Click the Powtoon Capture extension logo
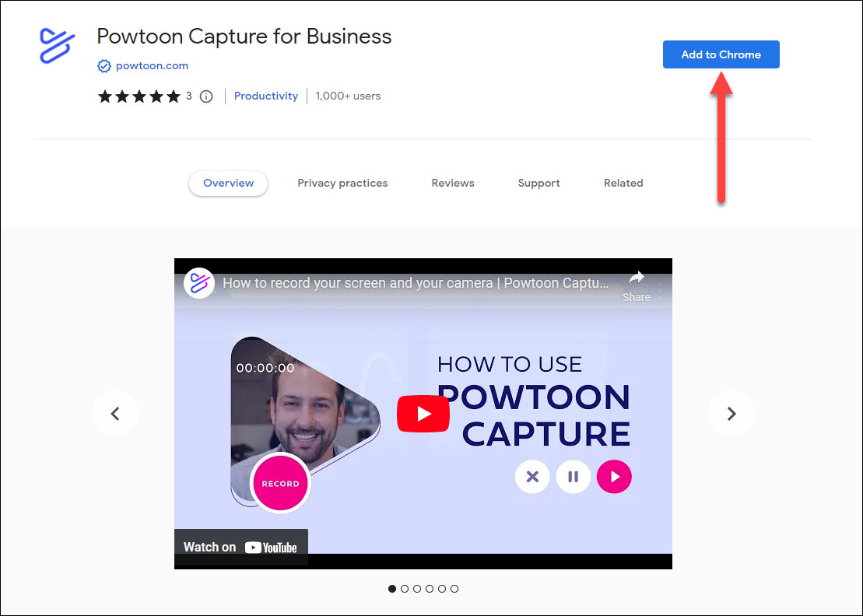863x616 pixels. click(x=58, y=46)
